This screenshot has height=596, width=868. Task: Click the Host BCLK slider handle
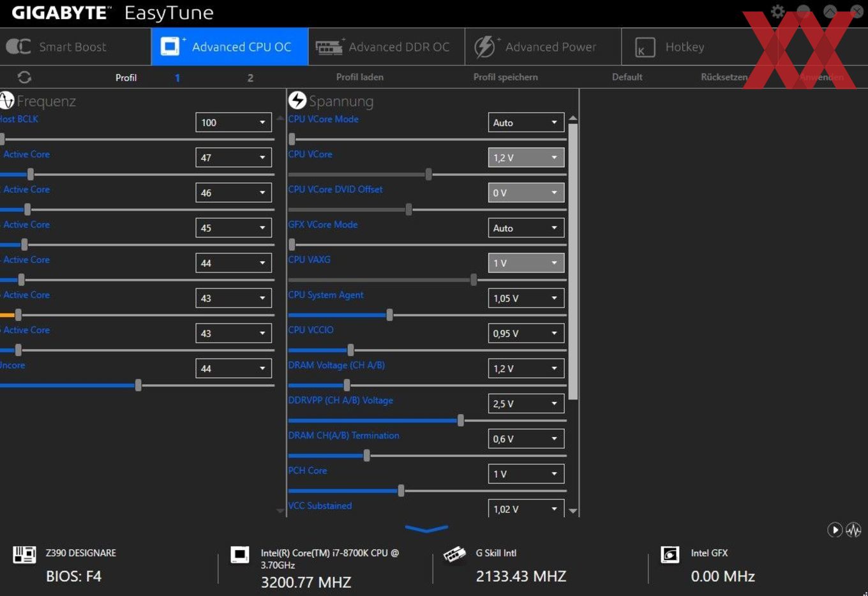click(2, 139)
